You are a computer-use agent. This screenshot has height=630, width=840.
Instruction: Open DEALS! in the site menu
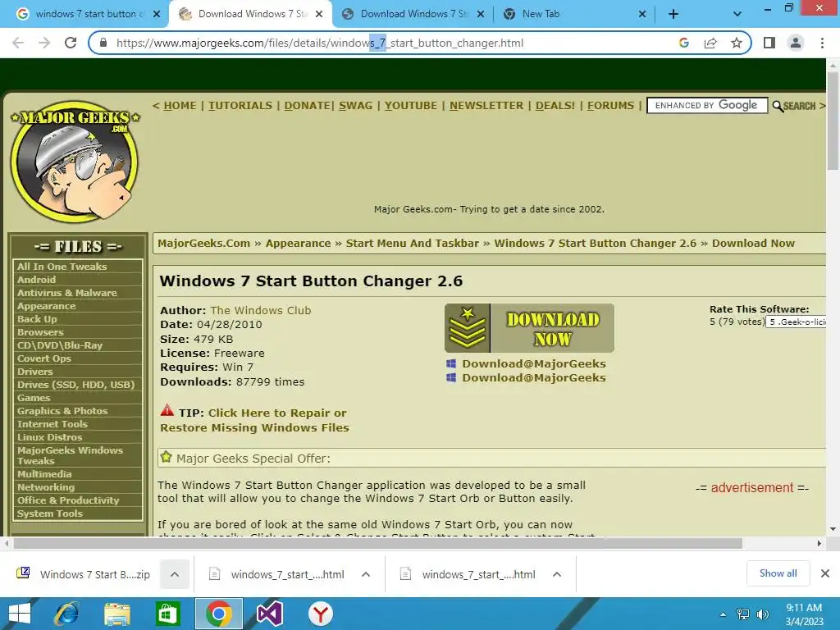pyautogui.click(x=555, y=106)
